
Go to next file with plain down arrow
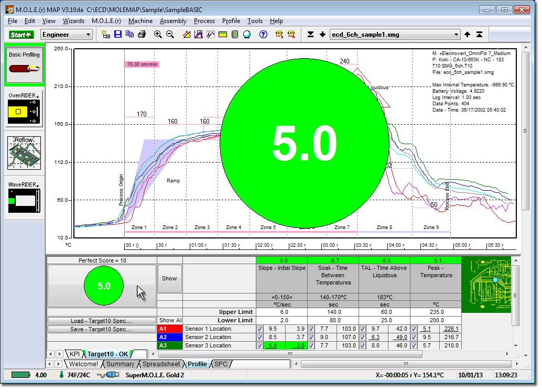pos(322,35)
